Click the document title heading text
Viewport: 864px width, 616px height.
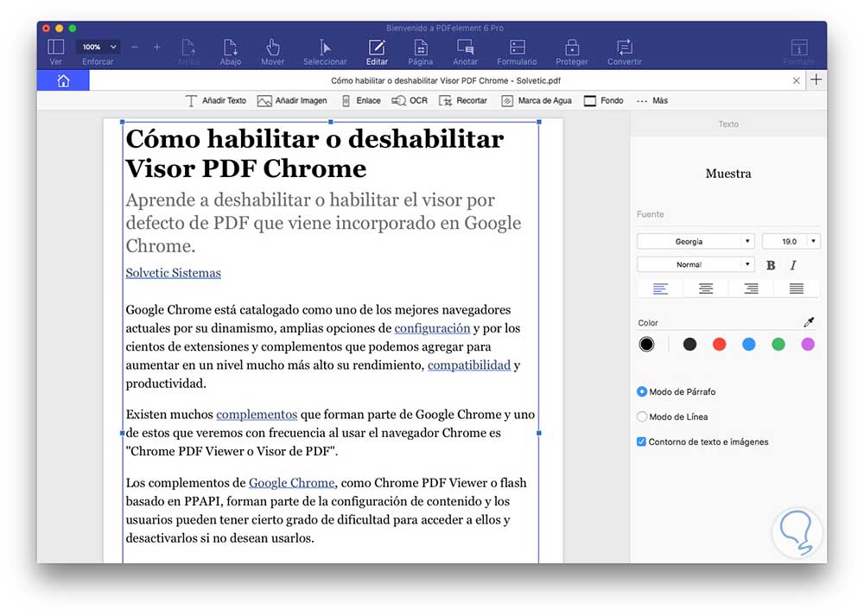314,153
